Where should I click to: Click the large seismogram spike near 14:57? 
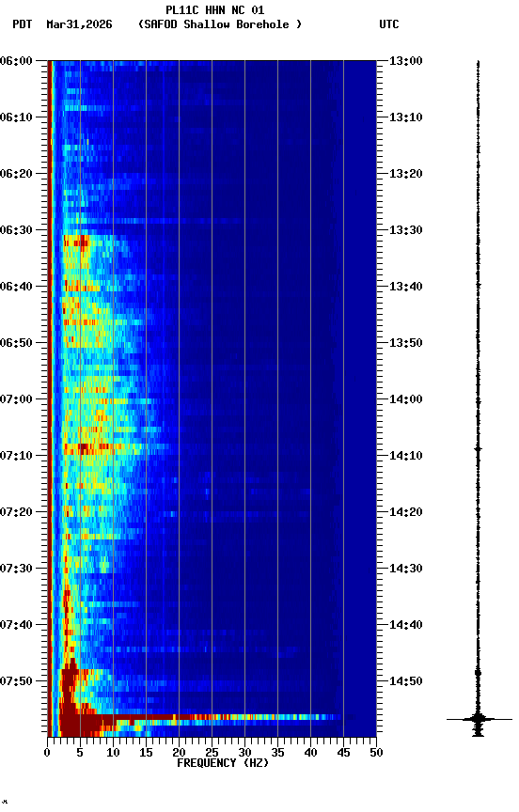coord(479,719)
